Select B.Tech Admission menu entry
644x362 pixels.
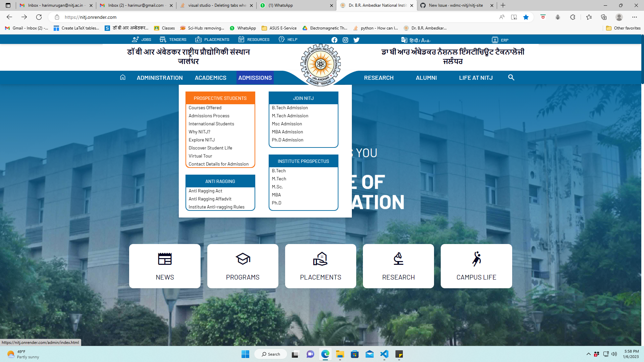point(290,108)
